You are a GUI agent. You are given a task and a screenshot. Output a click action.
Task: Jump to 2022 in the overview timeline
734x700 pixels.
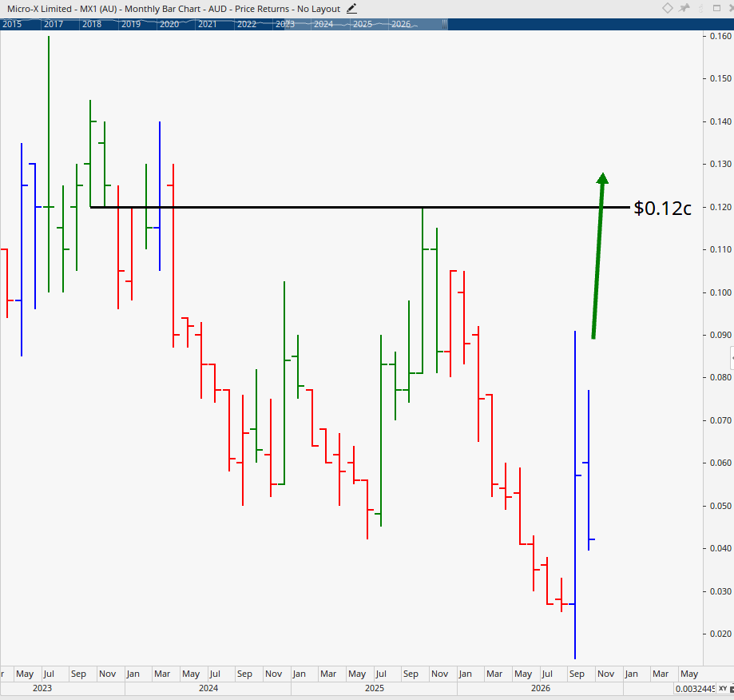(247, 24)
